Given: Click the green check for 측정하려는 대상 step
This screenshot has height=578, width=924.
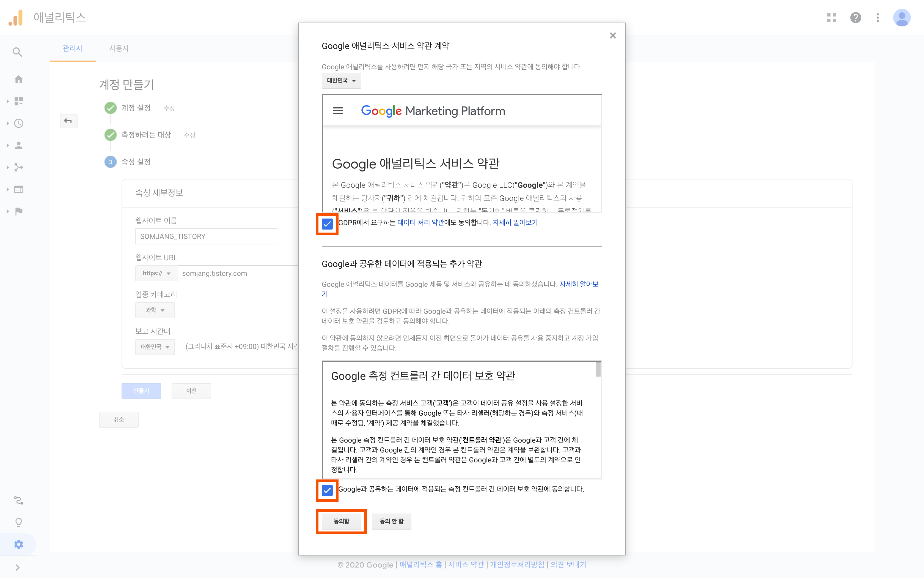Looking at the screenshot, I should (x=110, y=135).
